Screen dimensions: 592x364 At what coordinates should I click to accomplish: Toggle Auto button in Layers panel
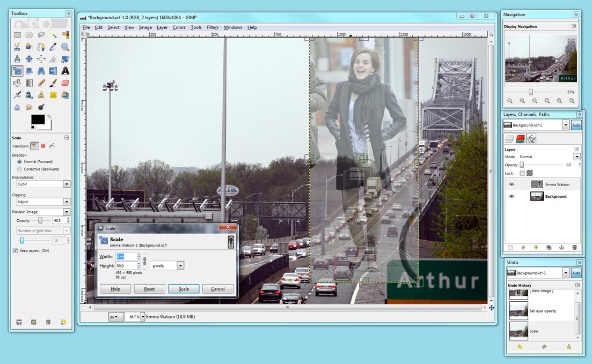[x=576, y=125]
